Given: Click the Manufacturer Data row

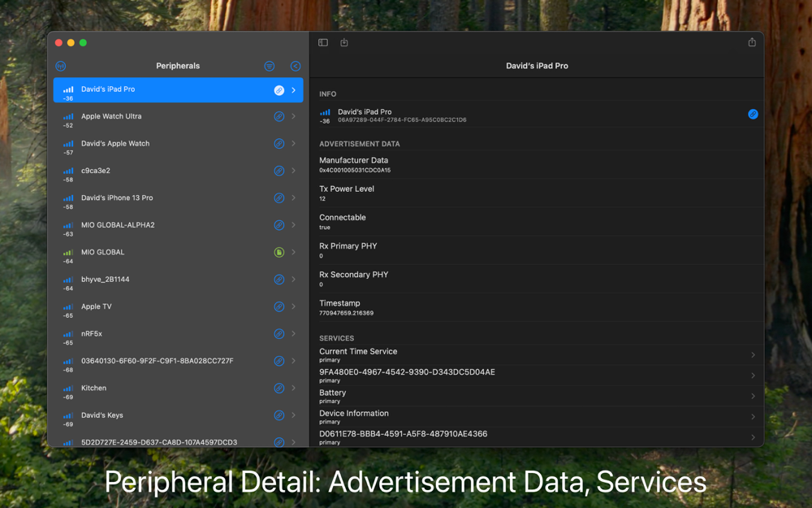Looking at the screenshot, I should click(537, 165).
